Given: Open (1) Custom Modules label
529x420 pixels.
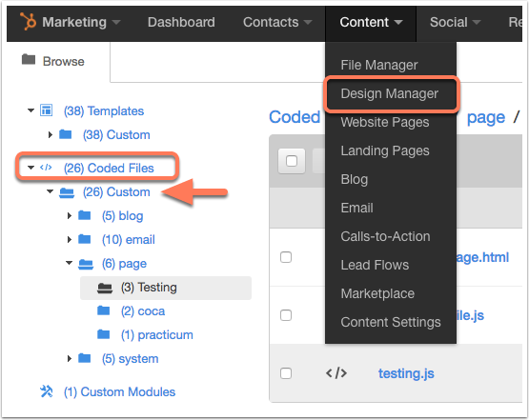Looking at the screenshot, I should click(119, 391).
